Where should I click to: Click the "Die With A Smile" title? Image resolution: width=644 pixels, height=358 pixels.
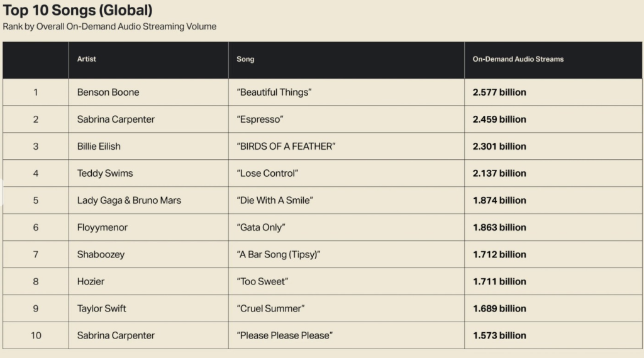pos(275,201)
